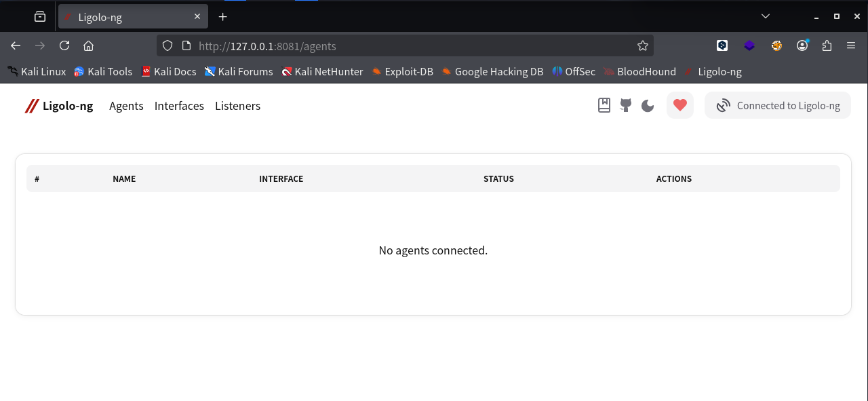Click the Ligolo-ng logo home link
Image resolution: width=868 pixels, height=401 pixels.
(59, 106)
